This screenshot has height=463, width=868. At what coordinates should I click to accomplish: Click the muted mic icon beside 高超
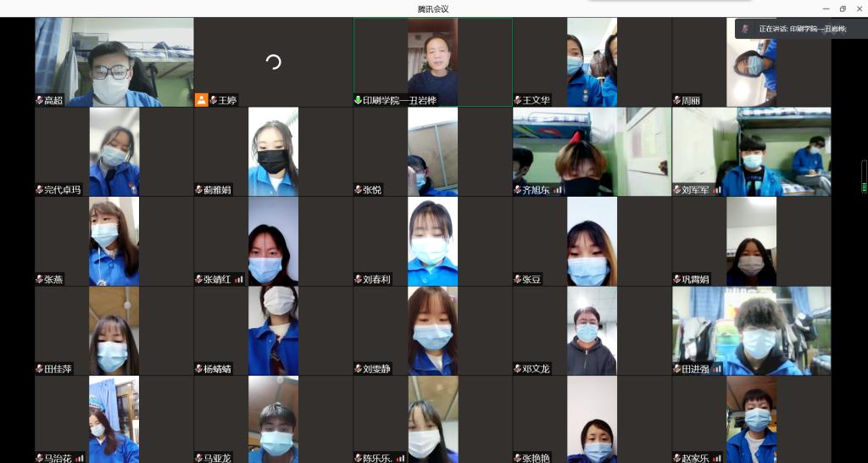click(39, 100)
